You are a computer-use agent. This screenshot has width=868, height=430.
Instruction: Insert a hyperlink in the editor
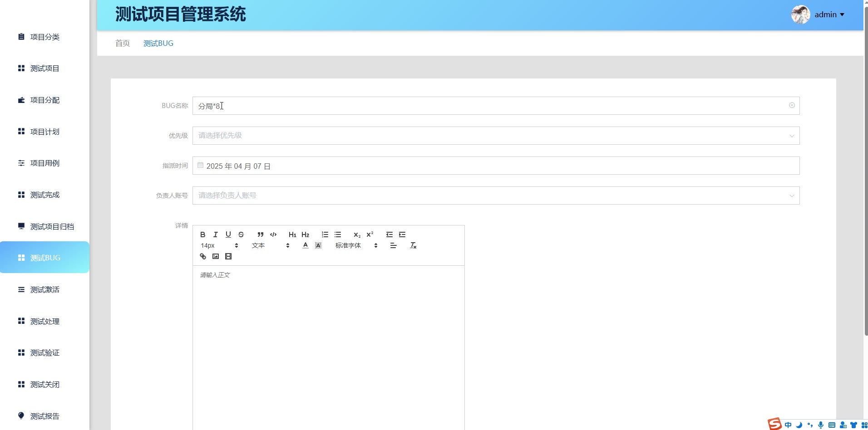(203, 256)
